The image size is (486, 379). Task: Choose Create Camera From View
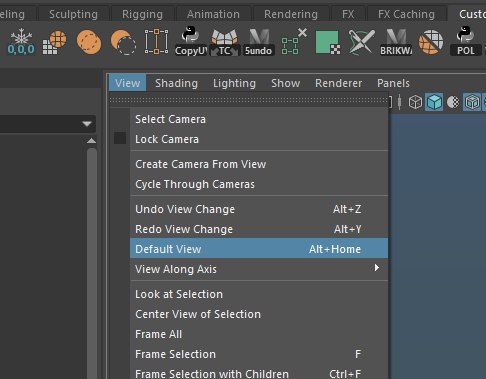(x=259, y=164)
